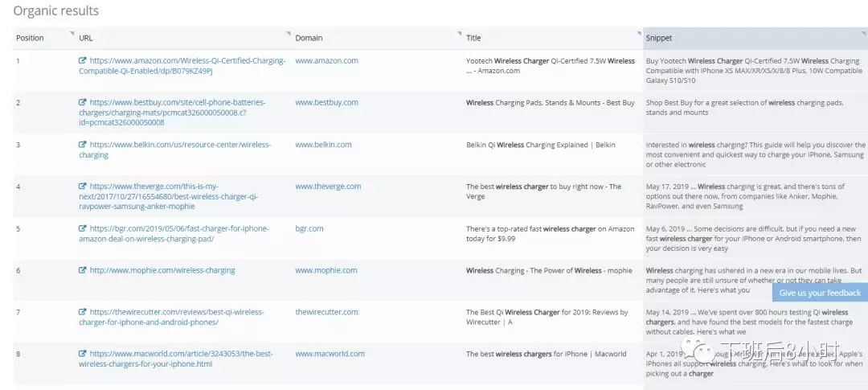Open the mophie wireless-charging URL link
Screen dimensions: 868x390
tap(162, 270)
